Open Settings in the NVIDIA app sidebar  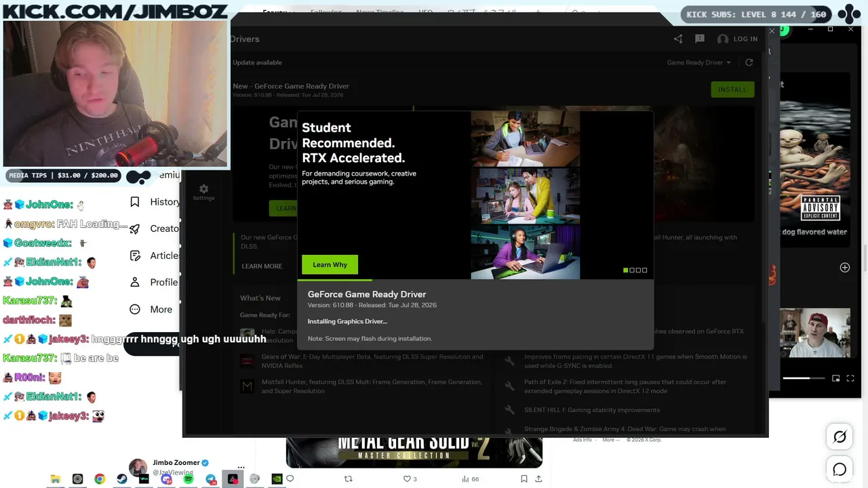203,192
